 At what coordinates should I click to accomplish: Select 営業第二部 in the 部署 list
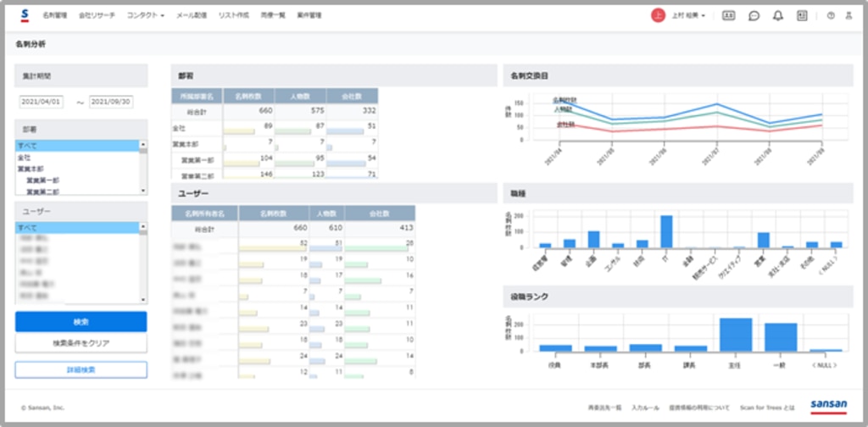pos(77,191)
